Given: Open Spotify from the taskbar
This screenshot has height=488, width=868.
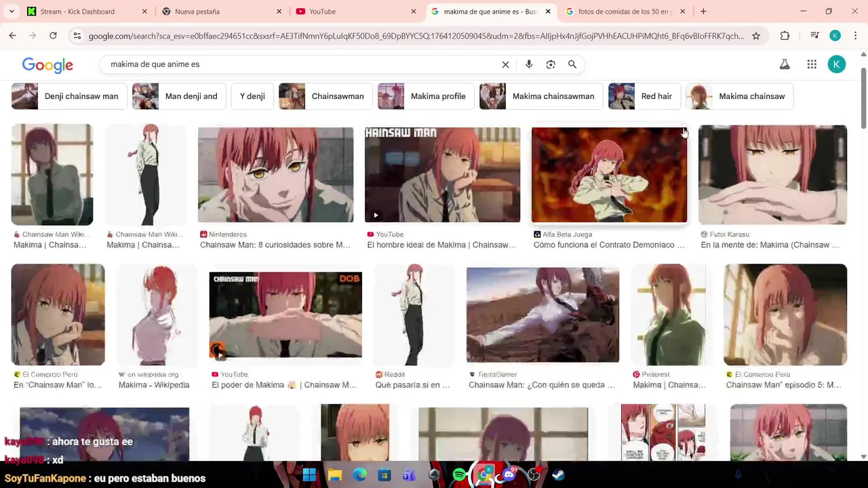Looking at the screenshot, I should click(459, 475).
